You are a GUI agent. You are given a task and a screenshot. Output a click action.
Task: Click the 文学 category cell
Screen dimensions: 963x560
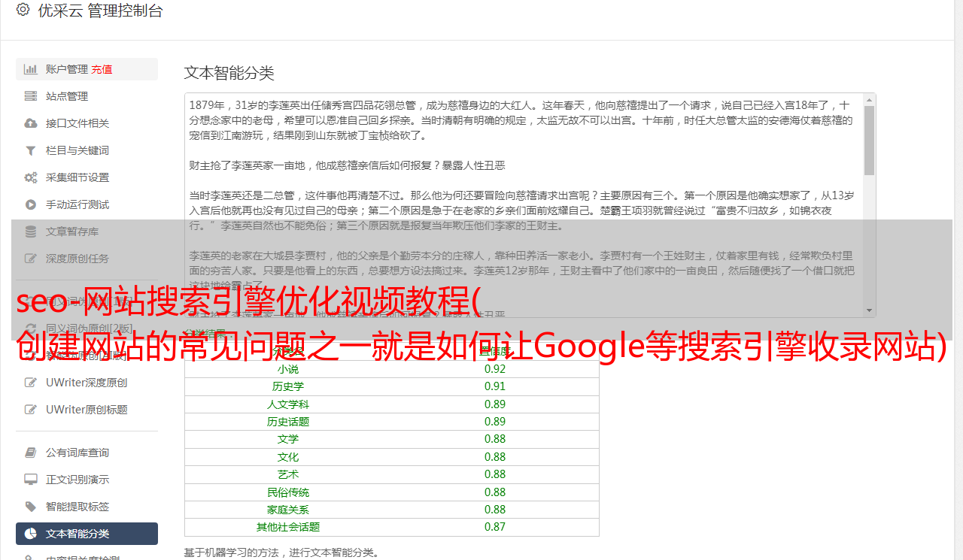point(287,439)
